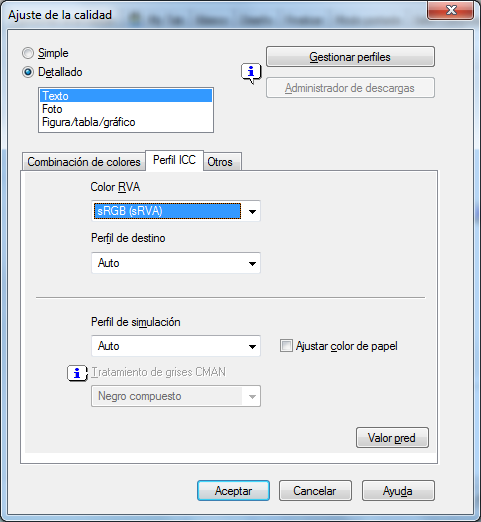This screenshot has height=522, width=481.
Task: Click the Gestionar perfiles button
Action: tap(350, 57)
